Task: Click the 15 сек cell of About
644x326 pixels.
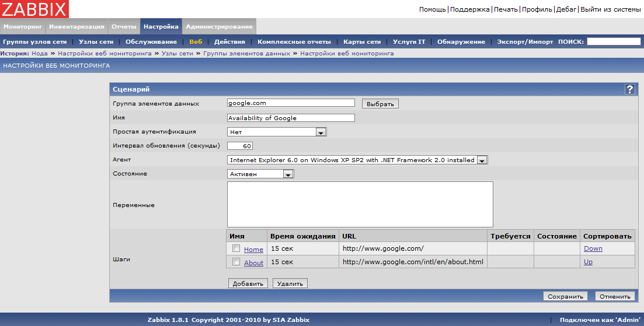Action: [x=302, y=262]
